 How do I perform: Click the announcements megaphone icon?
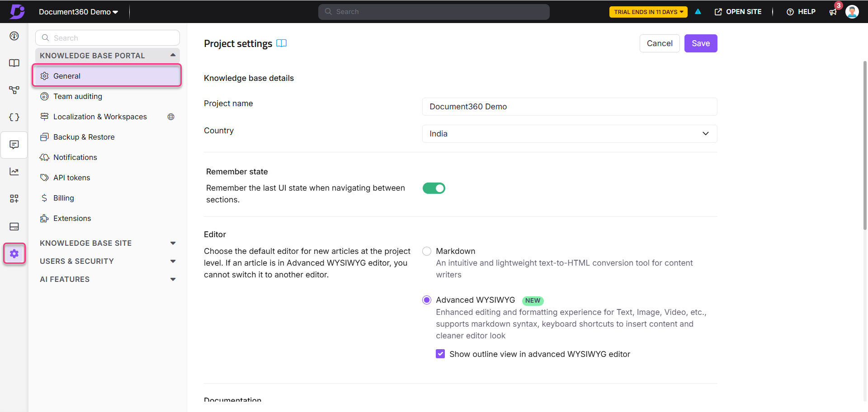tap(833, 12)
